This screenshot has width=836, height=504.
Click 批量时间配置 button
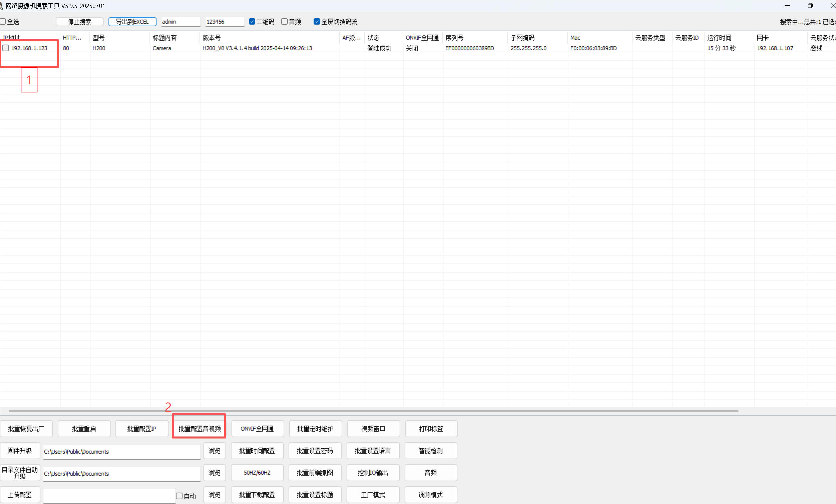pyautogui.click(x=257, y=451)
